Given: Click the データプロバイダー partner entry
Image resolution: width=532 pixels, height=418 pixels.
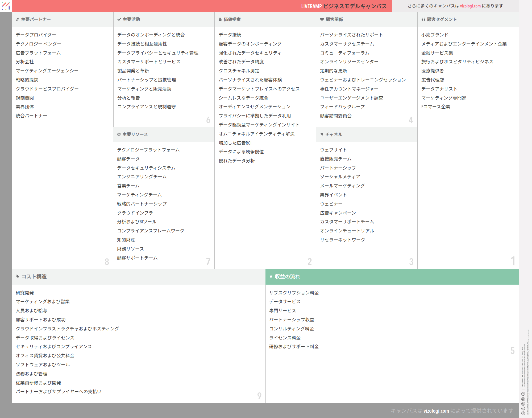Looking at the screenshot, I should tap(36, 35).
